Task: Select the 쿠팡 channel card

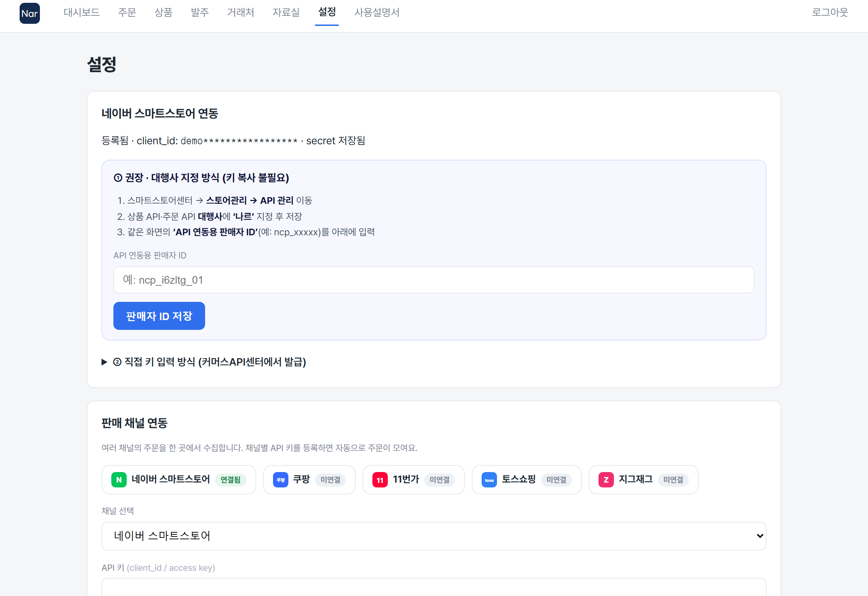Action: (x=309, y=480)
